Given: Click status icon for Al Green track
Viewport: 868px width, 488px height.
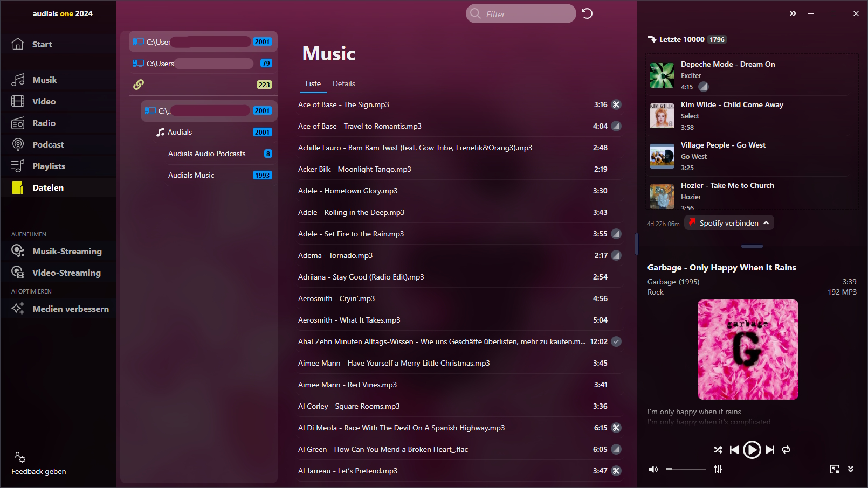Looking at the screenshot, I should coord(616,449).
